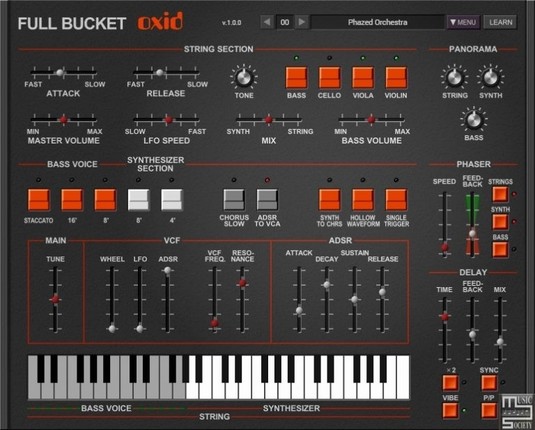Click the panorama STRING knob
Image resolution: width=535 pixels, height=430 pixels.
[x=454, y=77]
